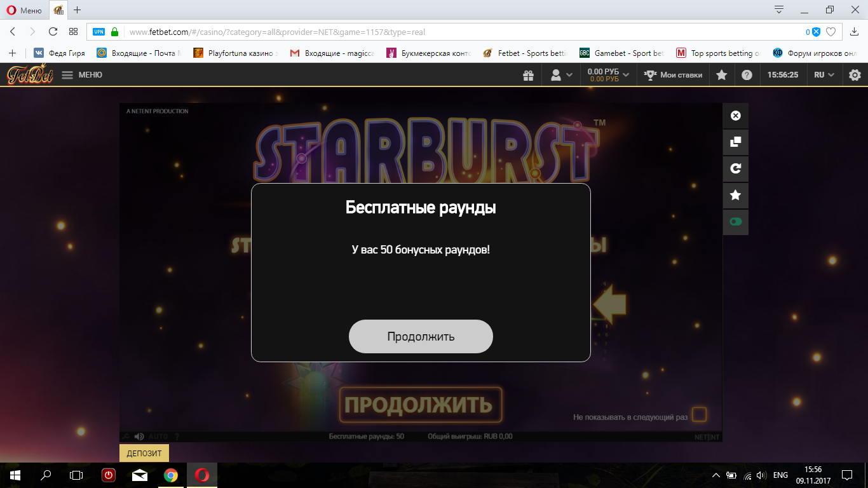Open the gift bonuses icon
Viewport: 868px width, 488px height.
point(528,75)
